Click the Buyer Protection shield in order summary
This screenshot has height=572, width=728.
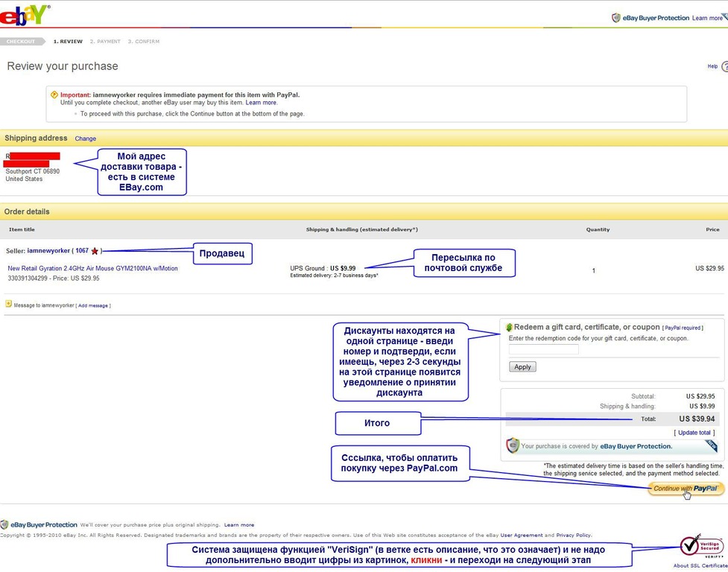(513, 445)
